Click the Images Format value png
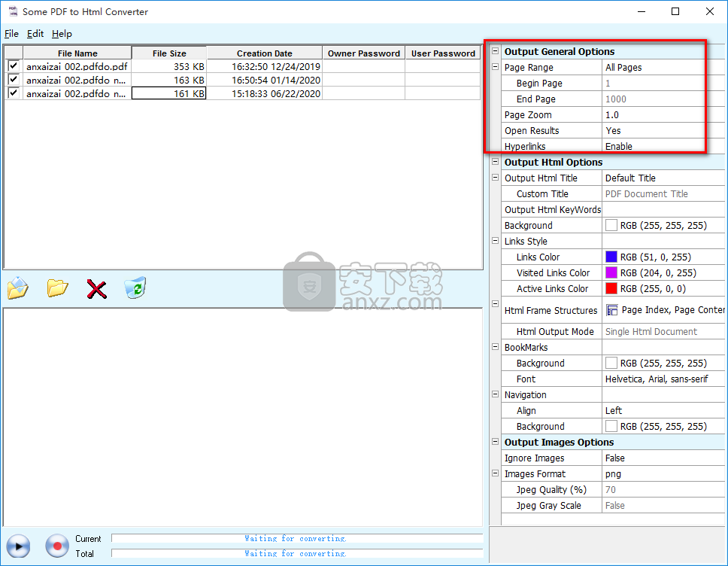 click(x=613, y=474)
